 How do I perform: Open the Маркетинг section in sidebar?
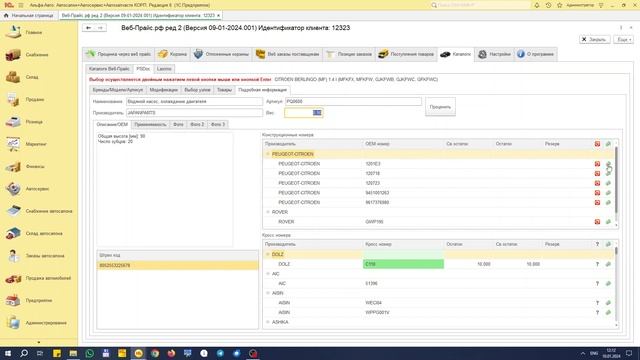pyautogui.click(x=36, y=144)
